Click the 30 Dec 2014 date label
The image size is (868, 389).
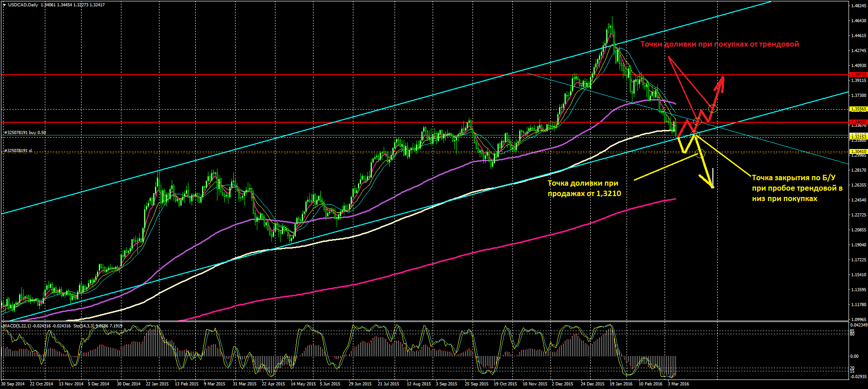click(x=129, y=384)
